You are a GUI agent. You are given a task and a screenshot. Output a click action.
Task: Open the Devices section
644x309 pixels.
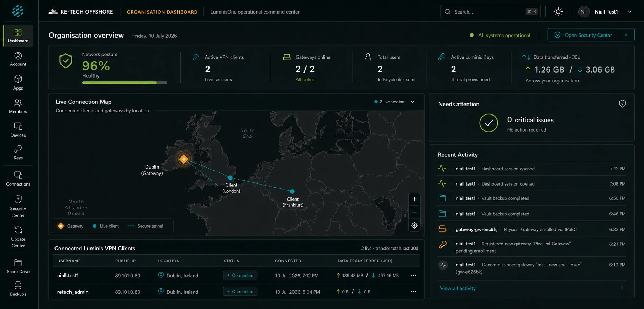[x=18, y=130]
